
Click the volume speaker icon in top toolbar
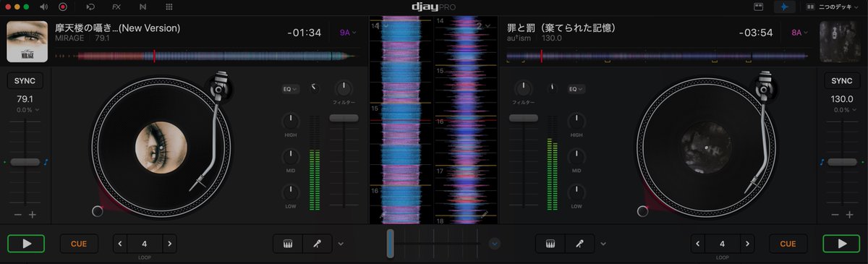[x=44, y=7]
